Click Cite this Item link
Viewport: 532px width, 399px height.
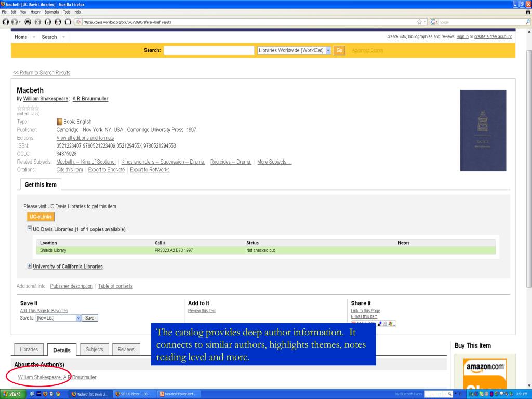click(70, 170)
